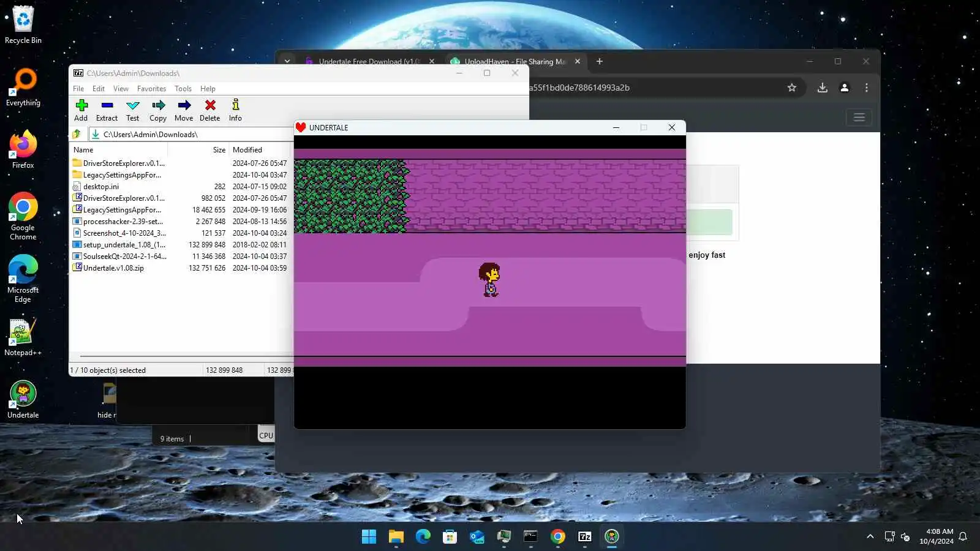
Task: Close the UNDERTALE game window
Action: pyautogui.click(x=672, y=127)
